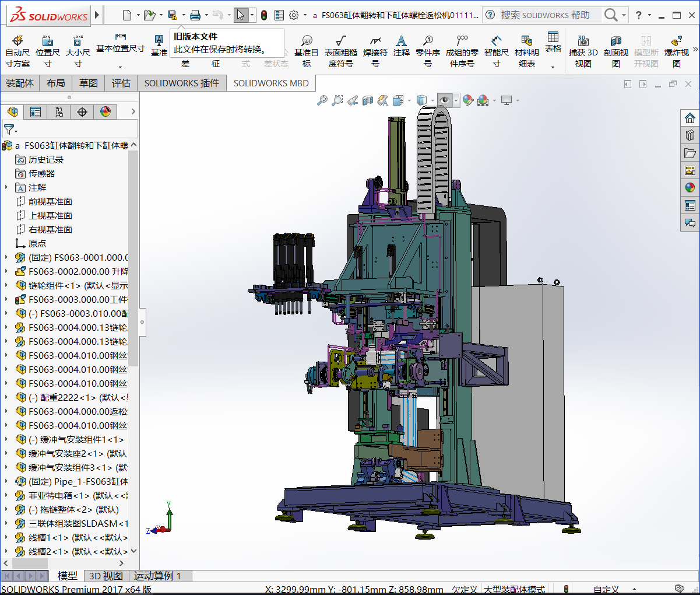The height and width of the screenshot is (595, 700).
Task: Toggle the hide/show items eye icon
Action: 445,101
